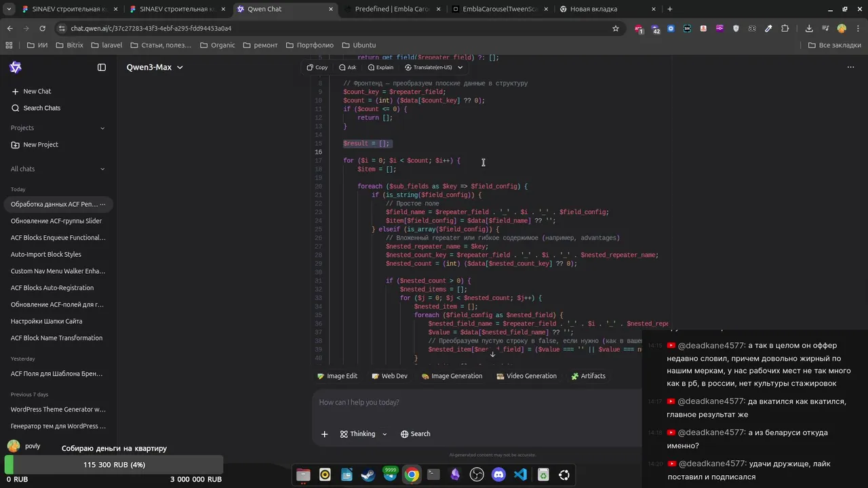Bookmark this page with the star icon

pyautogui.click(x=616, y=28)
